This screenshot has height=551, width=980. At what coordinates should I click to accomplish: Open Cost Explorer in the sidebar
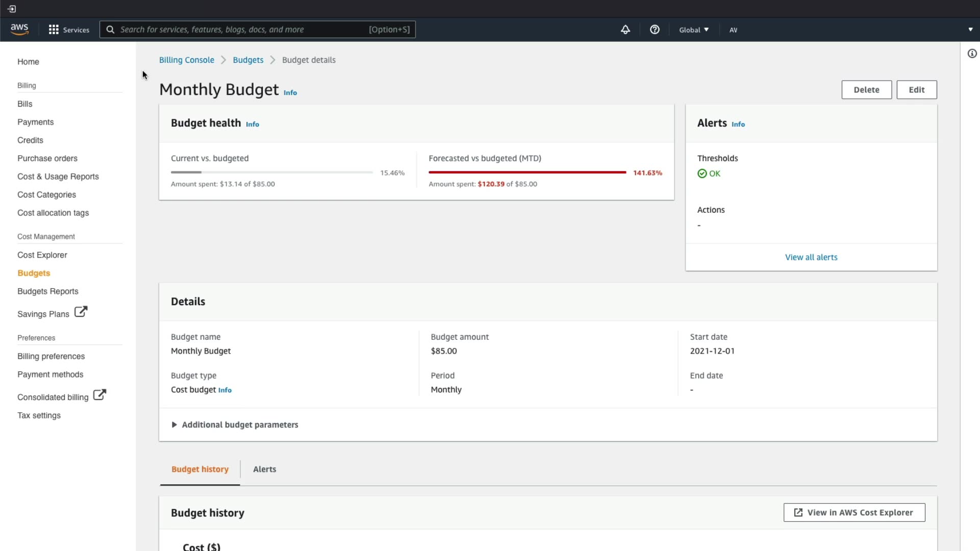(x=42, y=255)
